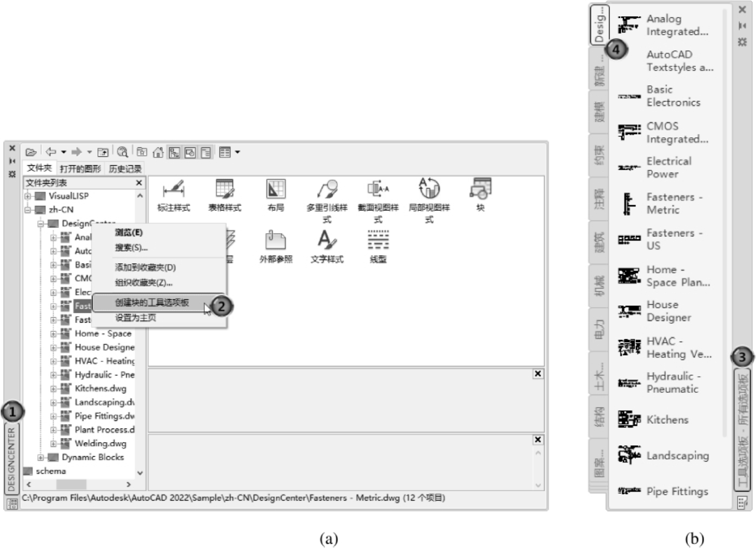Open the 文字样式 content icon
756x548 pixels.
pos(327,247)
